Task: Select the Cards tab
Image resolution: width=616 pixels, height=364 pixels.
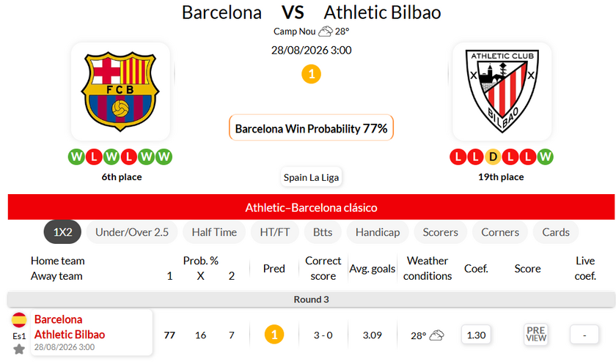Action: point(556,232)
